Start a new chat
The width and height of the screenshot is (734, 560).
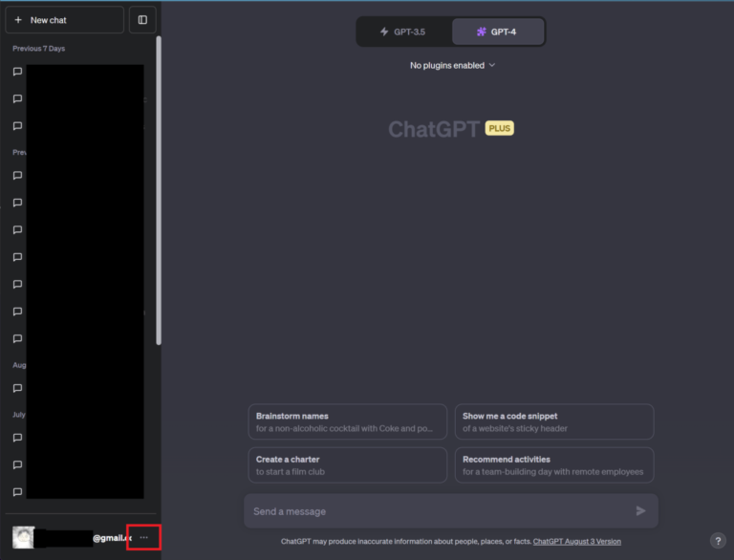click(64, 20)
